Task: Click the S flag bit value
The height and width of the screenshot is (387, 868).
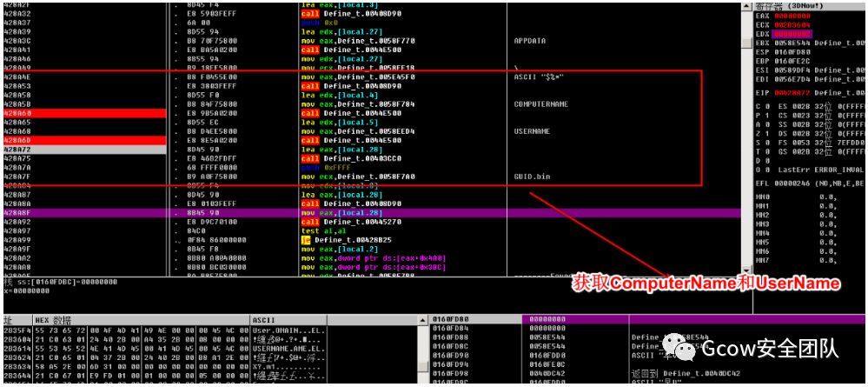Action: click(765, 143)
